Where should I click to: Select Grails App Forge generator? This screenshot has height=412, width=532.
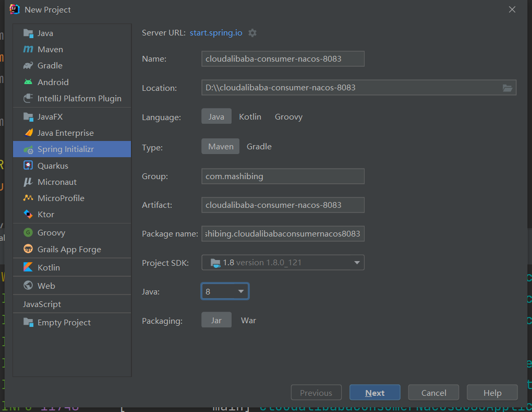[x=72, y=249]
